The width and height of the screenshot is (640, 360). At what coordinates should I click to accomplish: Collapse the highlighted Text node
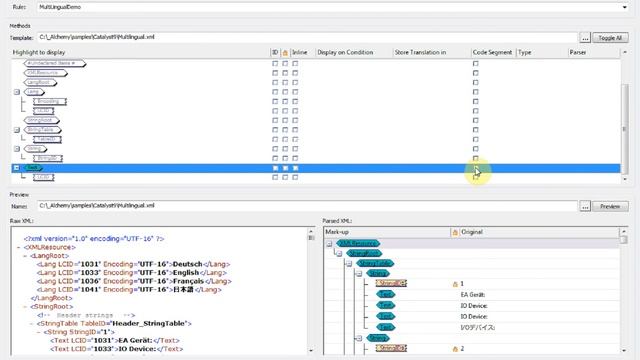tap(17, 168)
